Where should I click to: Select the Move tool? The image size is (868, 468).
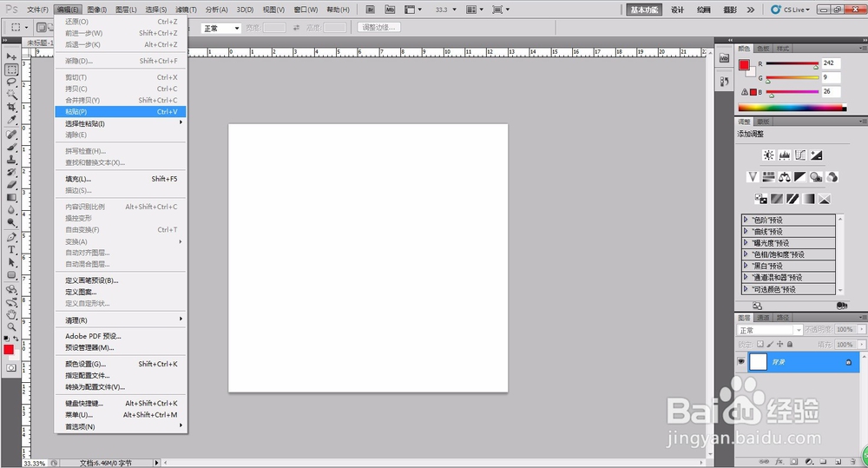tap(11, 56)
